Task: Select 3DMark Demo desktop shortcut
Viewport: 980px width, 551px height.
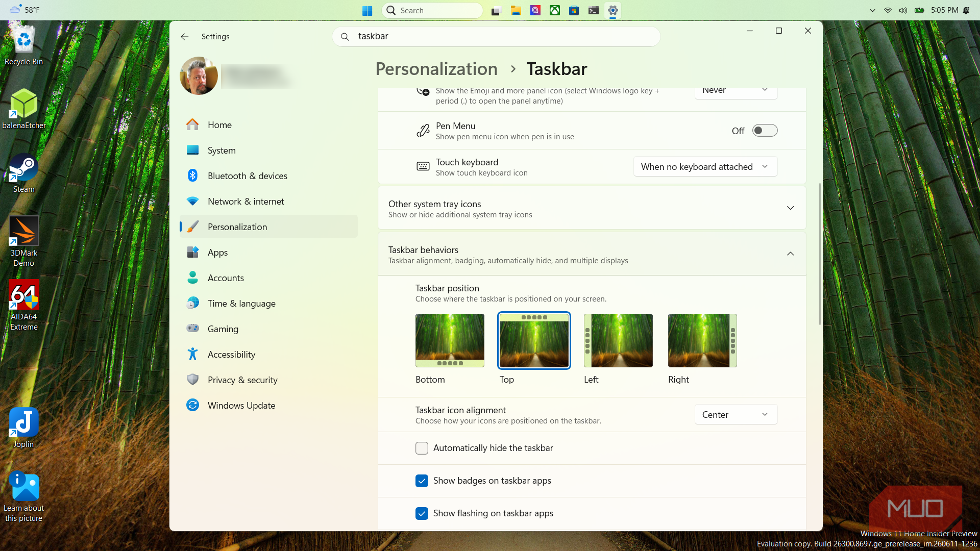Action: pos(24,241)
